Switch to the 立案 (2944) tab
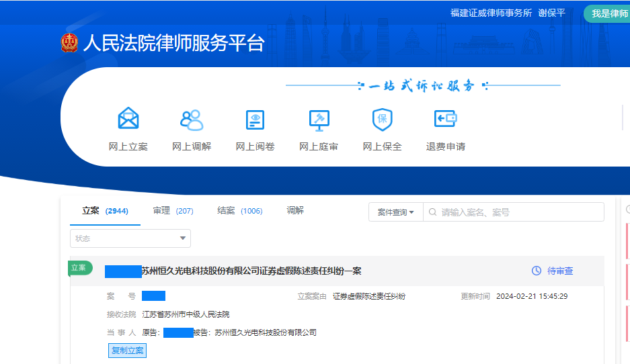 pos(106,211)
